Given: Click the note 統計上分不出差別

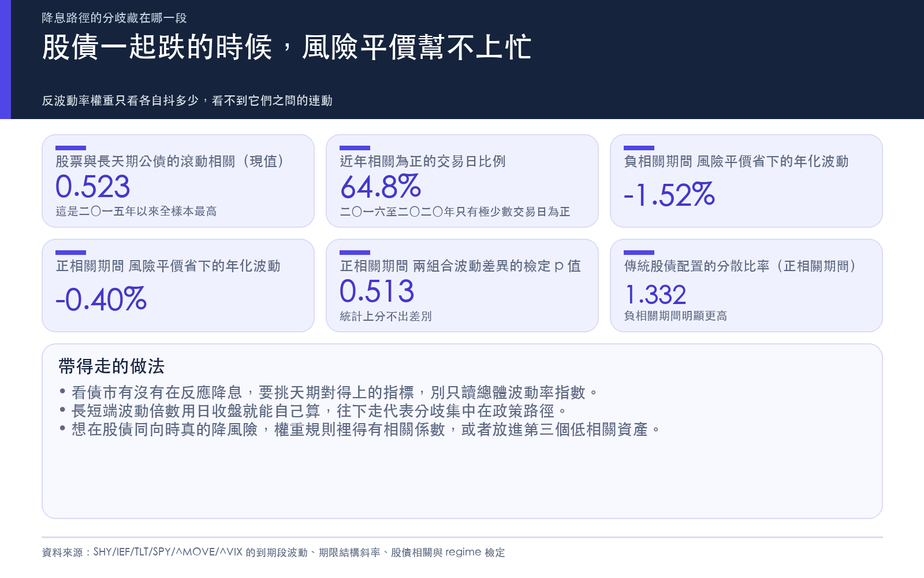Looking at the screenshot, I should tap(386, 316).
